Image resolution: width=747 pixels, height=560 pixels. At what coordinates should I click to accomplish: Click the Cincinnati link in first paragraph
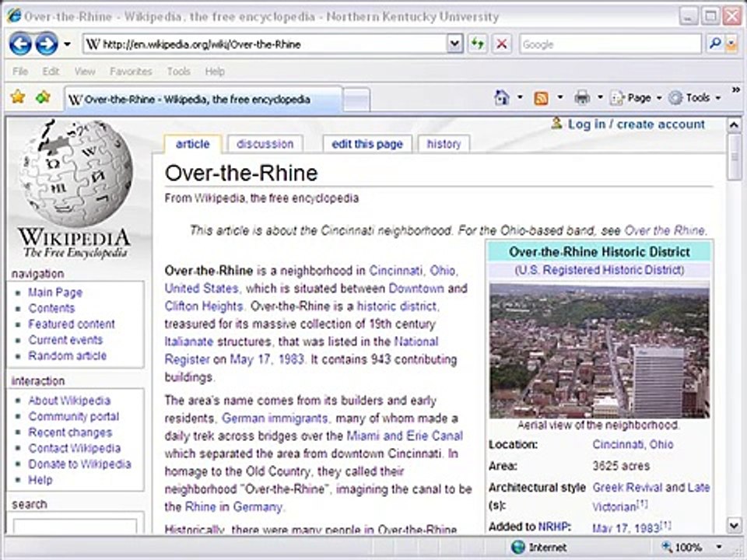(x=395, y=271)
